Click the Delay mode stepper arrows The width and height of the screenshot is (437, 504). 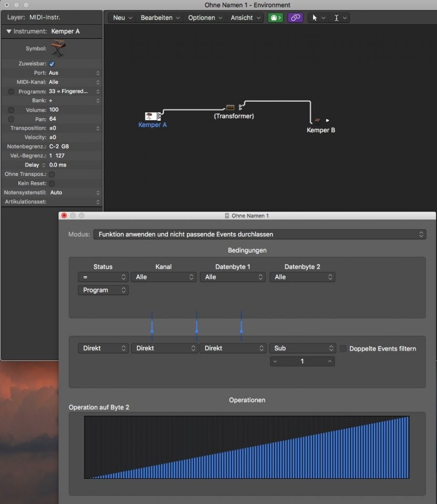[44, 165]
